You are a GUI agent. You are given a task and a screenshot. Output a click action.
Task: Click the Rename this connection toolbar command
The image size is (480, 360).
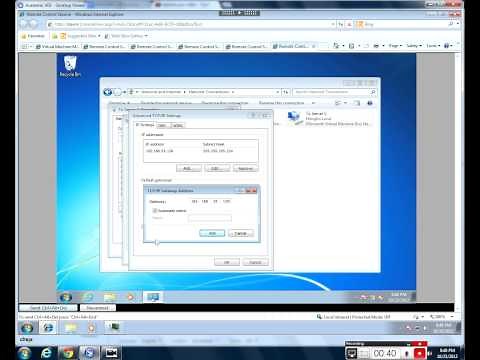pos(282,103)
